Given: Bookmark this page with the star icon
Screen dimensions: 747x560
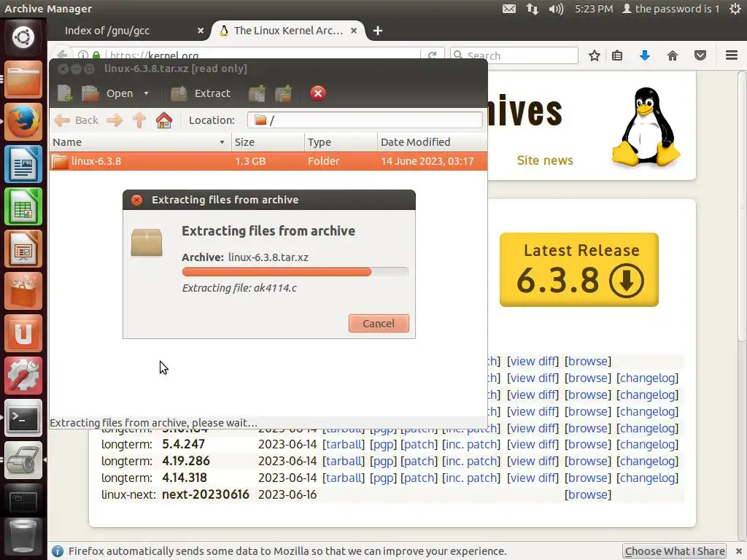Looking at the screenshot, I should [x=594, y=55].
